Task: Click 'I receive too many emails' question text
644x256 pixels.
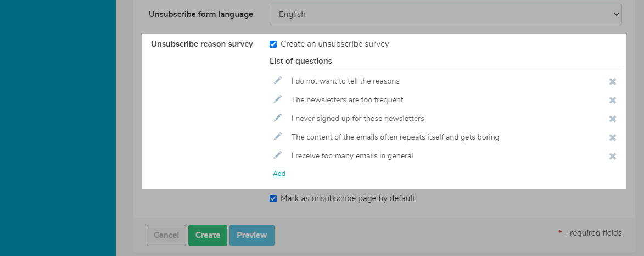Action: (x=352, y=156)
